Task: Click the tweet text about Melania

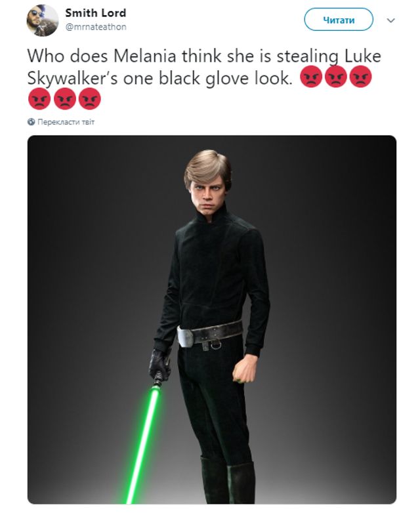Action: coord(204,67)
